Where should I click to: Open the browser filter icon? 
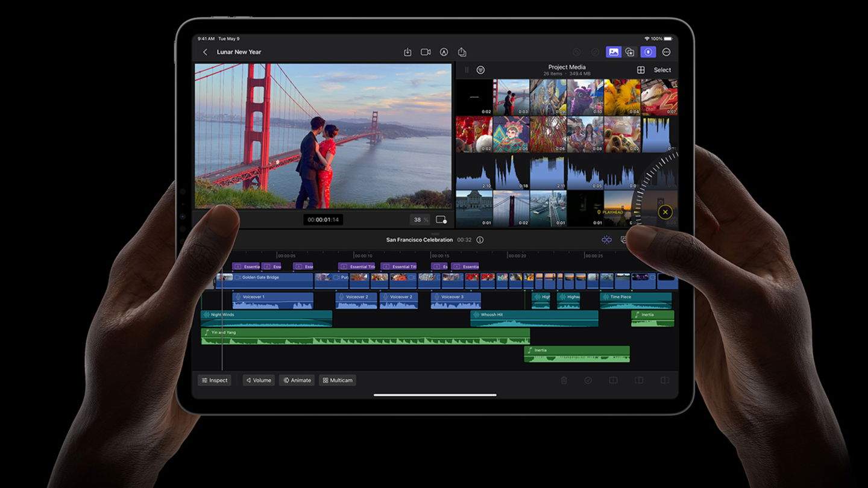click(480, 69)
